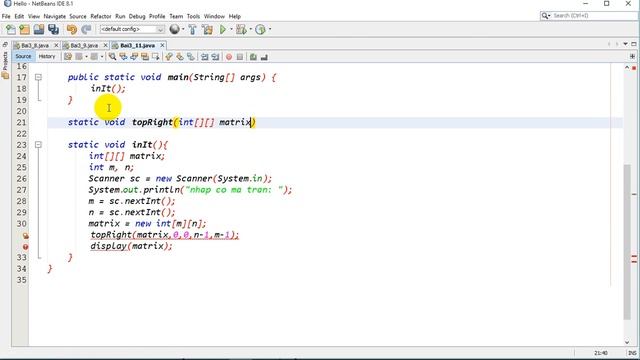Switch to the Bai3_9.java tab
640x360 pixels.
pos(84,45)
